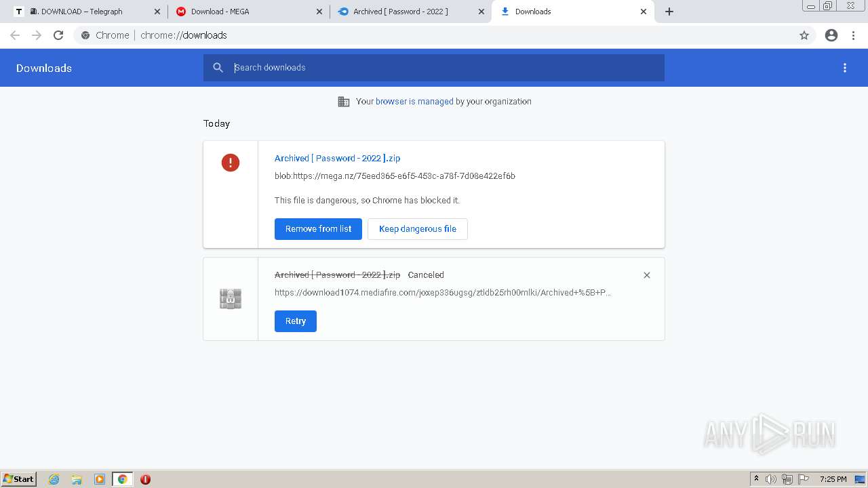Click the search downloads magnifier icon
Image resolution: width=868 pixels, height=488 pixels.
[218, 68]
